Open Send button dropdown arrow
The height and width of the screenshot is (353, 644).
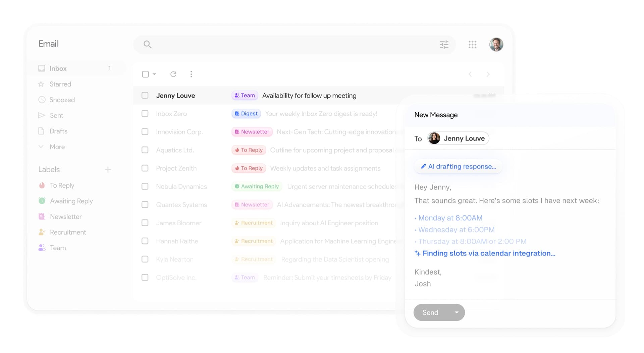click(457, 312)
